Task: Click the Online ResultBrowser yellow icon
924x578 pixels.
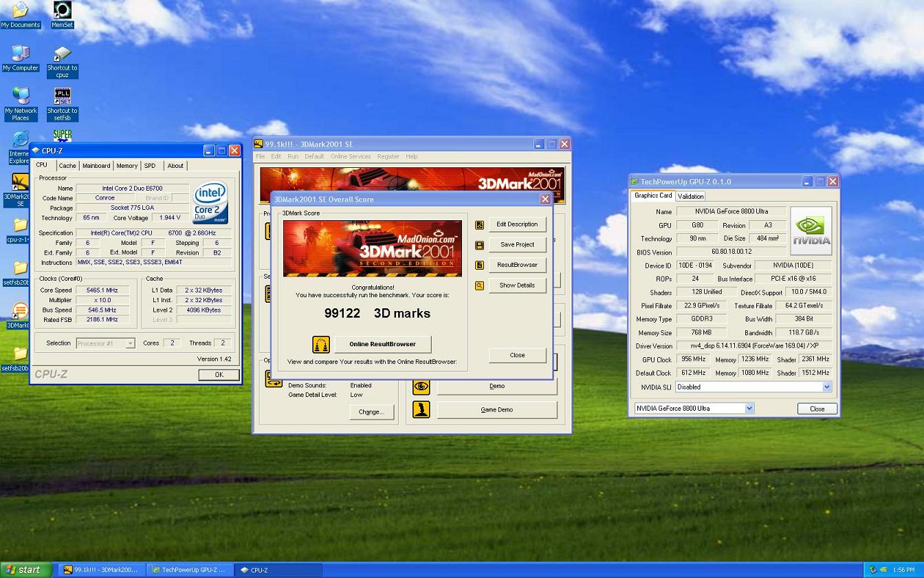Action: [321, 344]
